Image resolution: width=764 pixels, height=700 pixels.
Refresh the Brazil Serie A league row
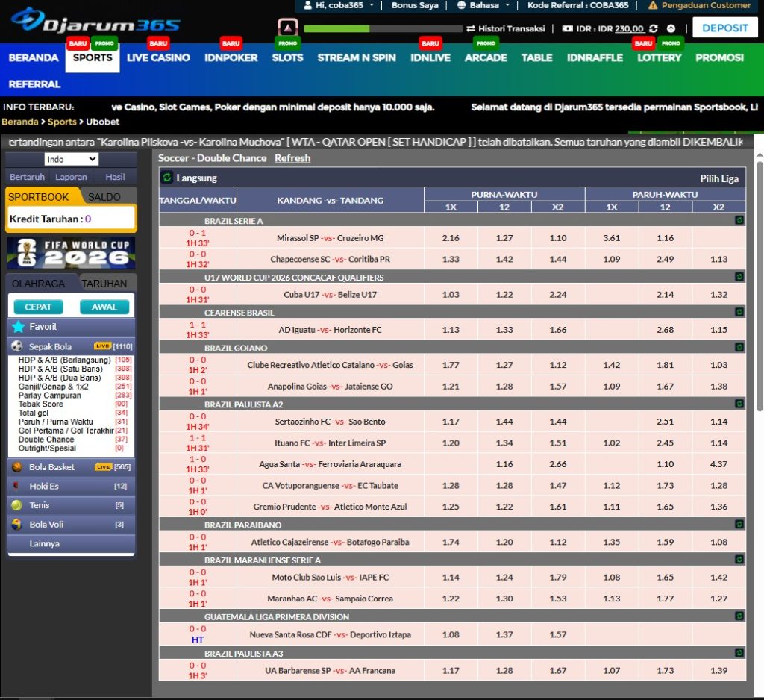(739, 220)
